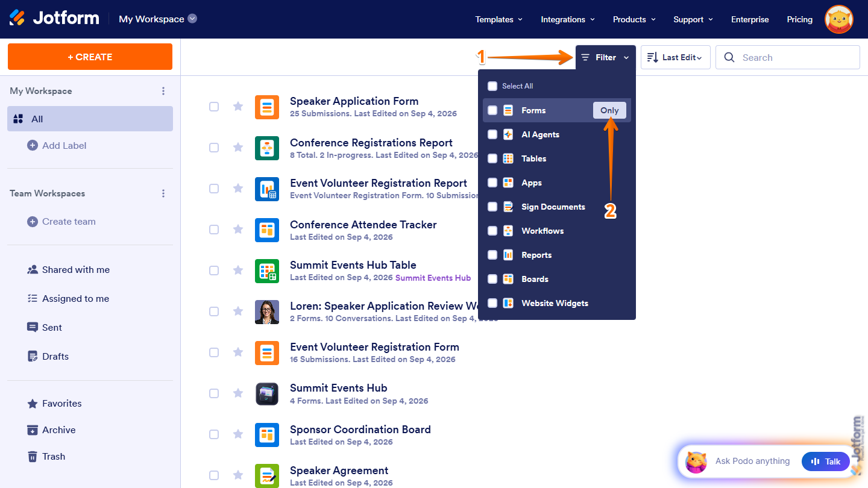Open the Last Edit sort dropdown
868x488 pixels.
(x=675, y=57)
